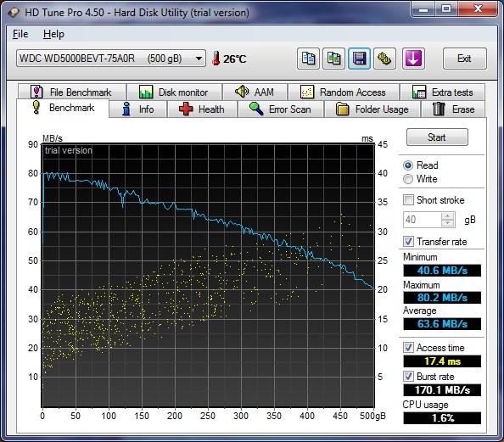Increase short stroke value with up arrow
Viewport: 504px width, 442px height.
tap(448, 216)
